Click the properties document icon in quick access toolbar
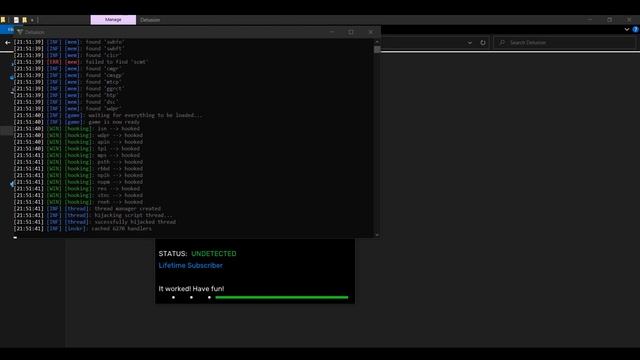The width and height of the screenshot is (640, 360). tap(16, 20)
